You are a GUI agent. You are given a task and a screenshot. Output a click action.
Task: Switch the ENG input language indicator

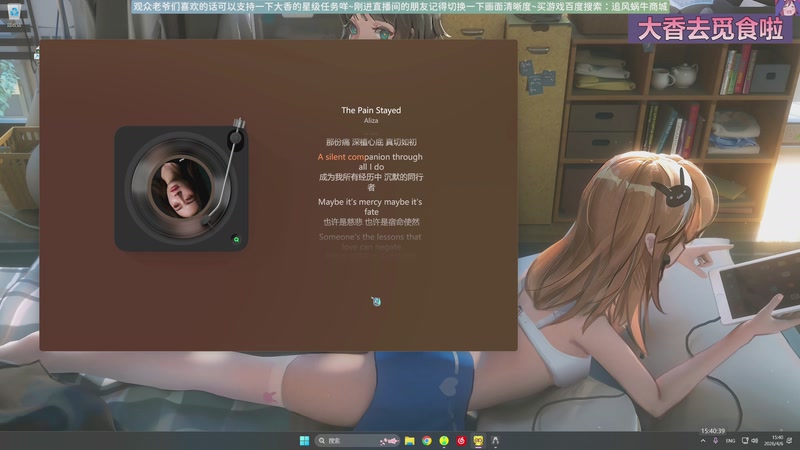[x=730, y=441]
